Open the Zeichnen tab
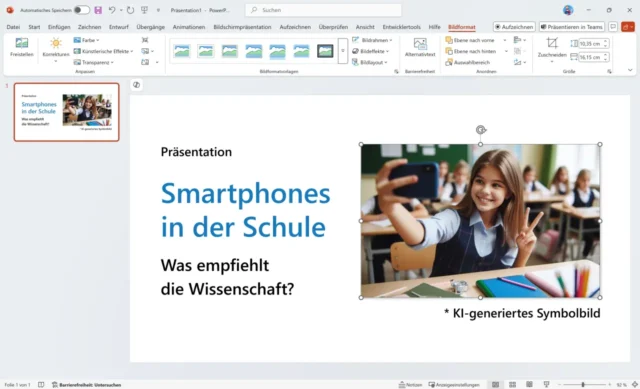This screenshot has width=640, height=389. (89, 27)
